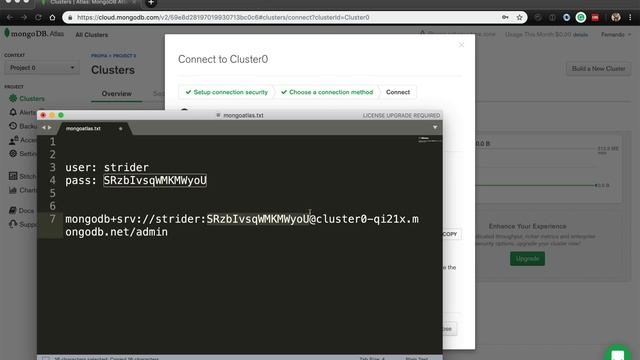640x360 pixels.
Task: Open Sublime tab list dropdown arrow
Action: 435,128
